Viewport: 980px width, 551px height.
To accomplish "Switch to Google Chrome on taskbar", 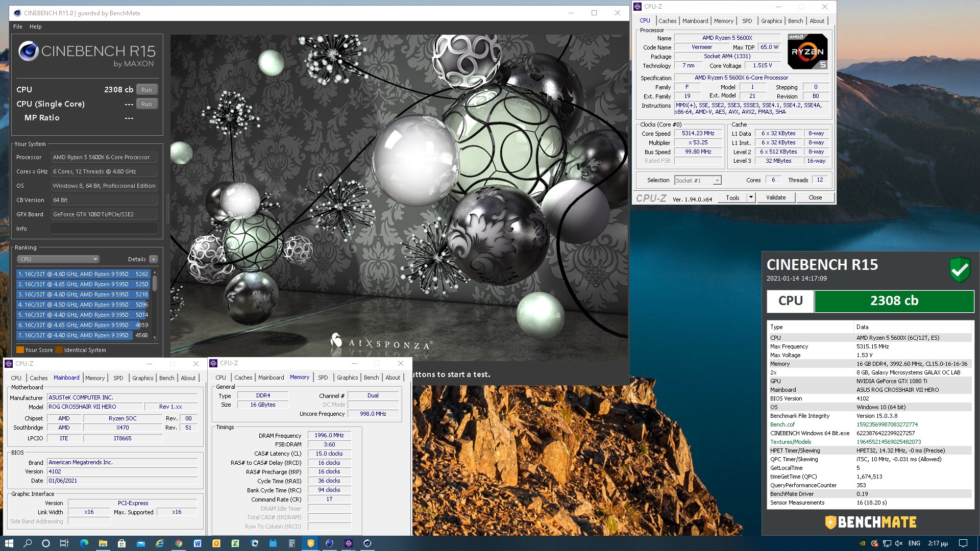I will [179, 543].
